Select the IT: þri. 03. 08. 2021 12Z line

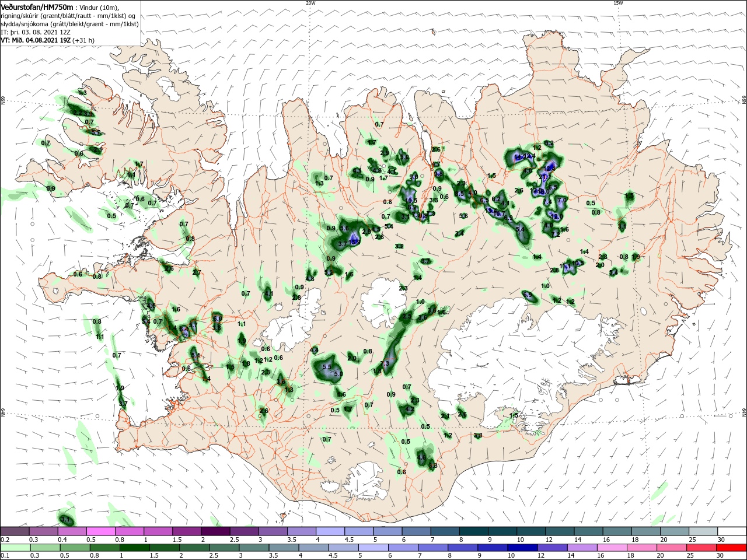[x=35, y=32]
